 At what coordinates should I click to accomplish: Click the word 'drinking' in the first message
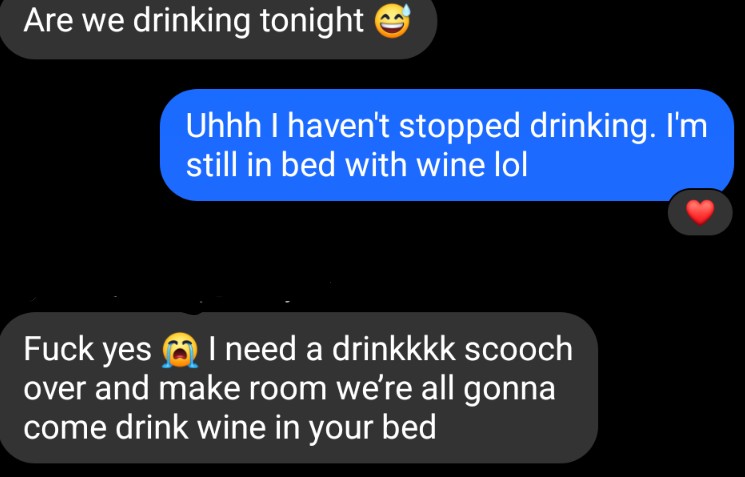pyautogui.click(x=191, y=22)
